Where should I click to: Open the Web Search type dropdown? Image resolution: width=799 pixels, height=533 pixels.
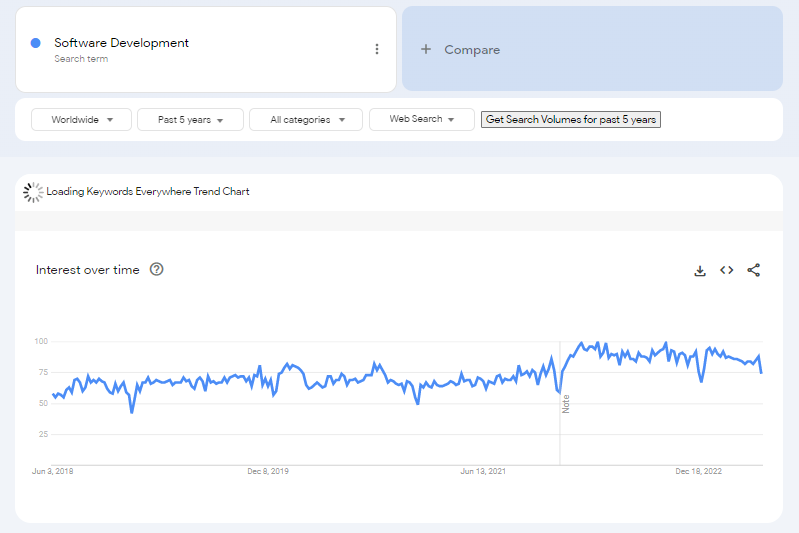point(421,120)
